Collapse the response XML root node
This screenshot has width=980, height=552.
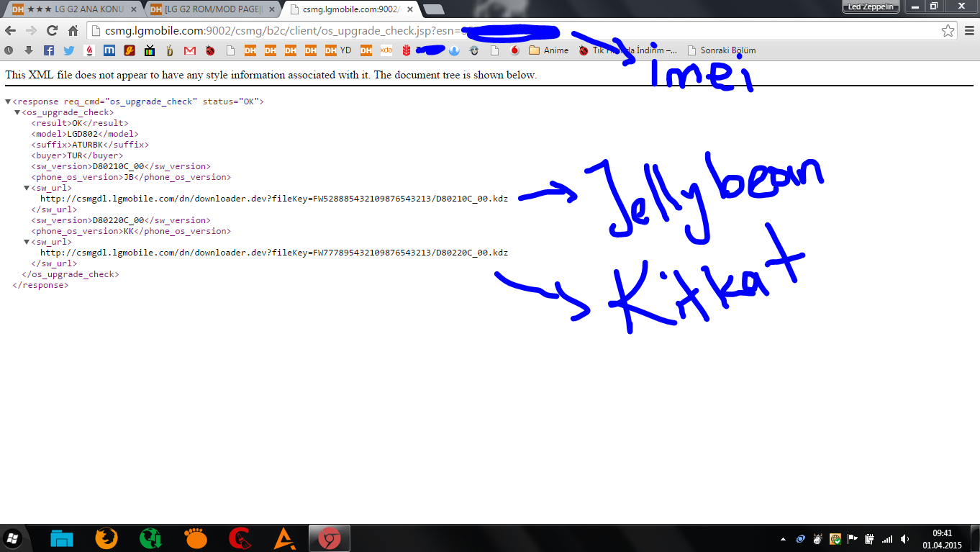8,101
